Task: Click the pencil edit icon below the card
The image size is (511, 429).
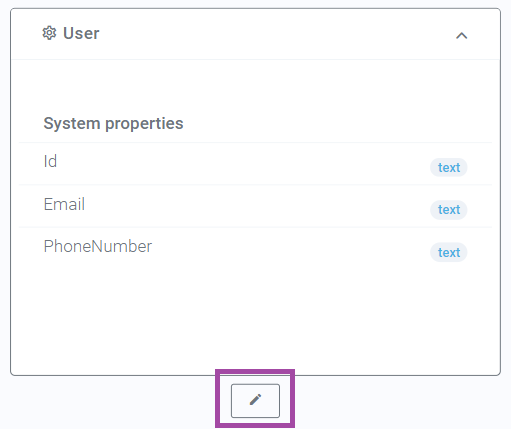Action: 255,400
